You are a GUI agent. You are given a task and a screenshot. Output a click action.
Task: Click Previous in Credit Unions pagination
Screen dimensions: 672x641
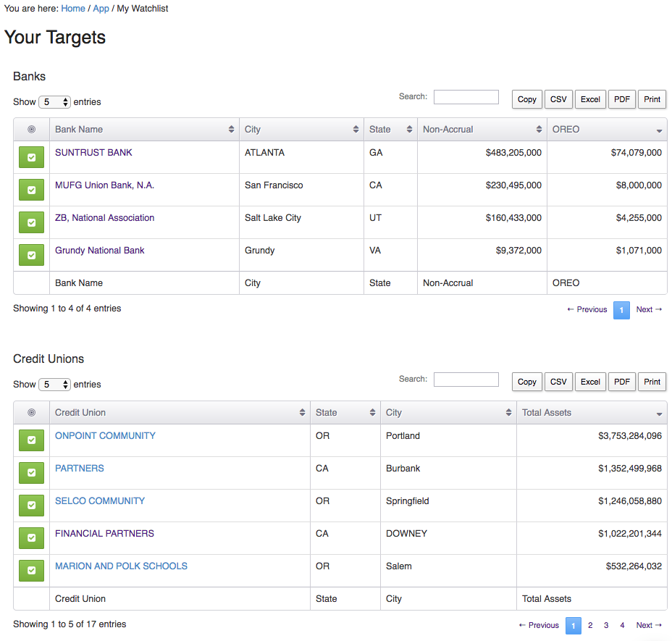coord(539,626)
